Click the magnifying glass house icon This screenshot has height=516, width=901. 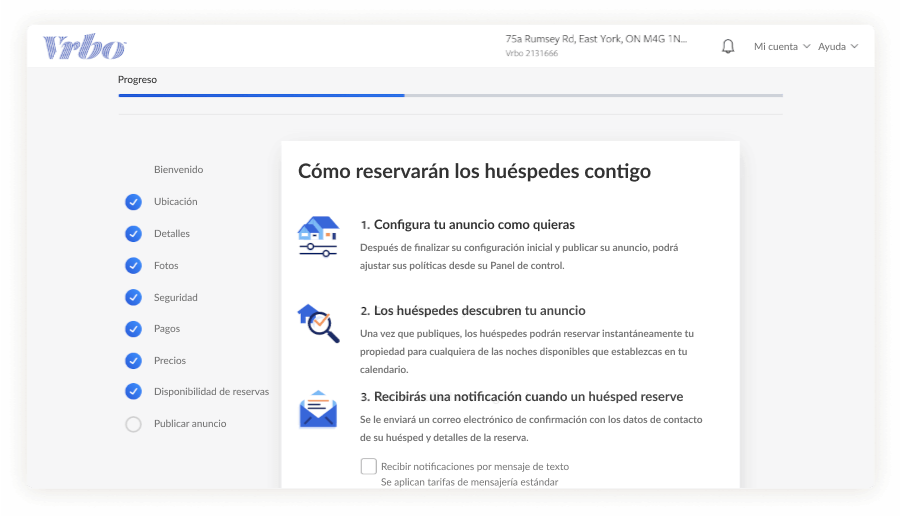point(318,323)
